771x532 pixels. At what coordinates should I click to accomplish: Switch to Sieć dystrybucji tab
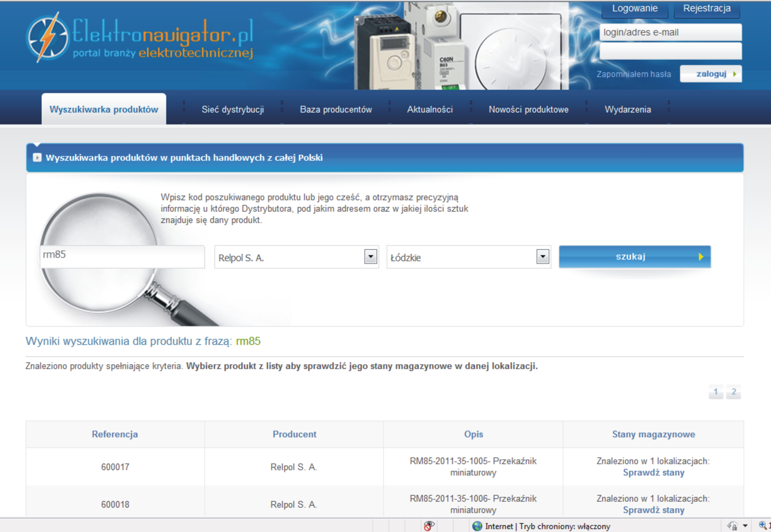pyautogui.click(x=233, y=109)
